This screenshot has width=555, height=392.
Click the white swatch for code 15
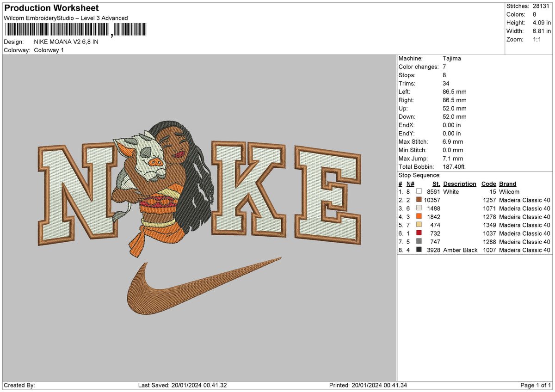tap(419, 191)
